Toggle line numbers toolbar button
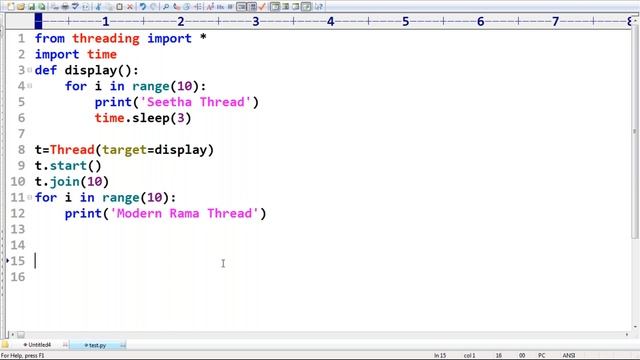This screenshot has height=360, width=640. click(x=252, y=7)
